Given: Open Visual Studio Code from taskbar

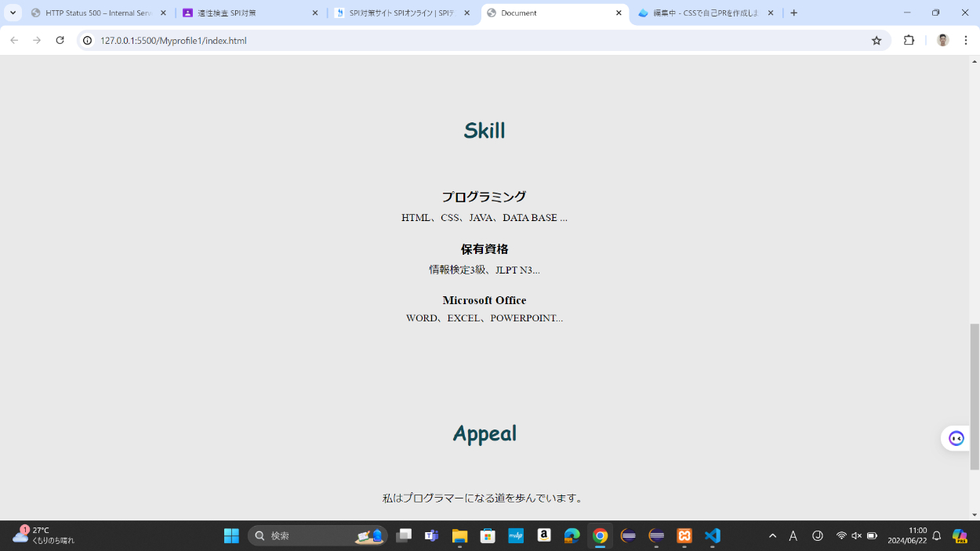Looking at the screenshot, I should tap(712, 536).
